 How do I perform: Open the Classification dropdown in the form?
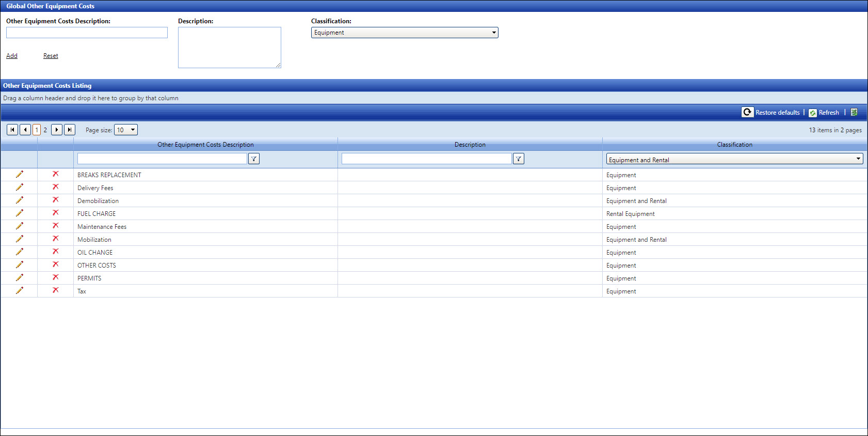[x=405, y=33]
